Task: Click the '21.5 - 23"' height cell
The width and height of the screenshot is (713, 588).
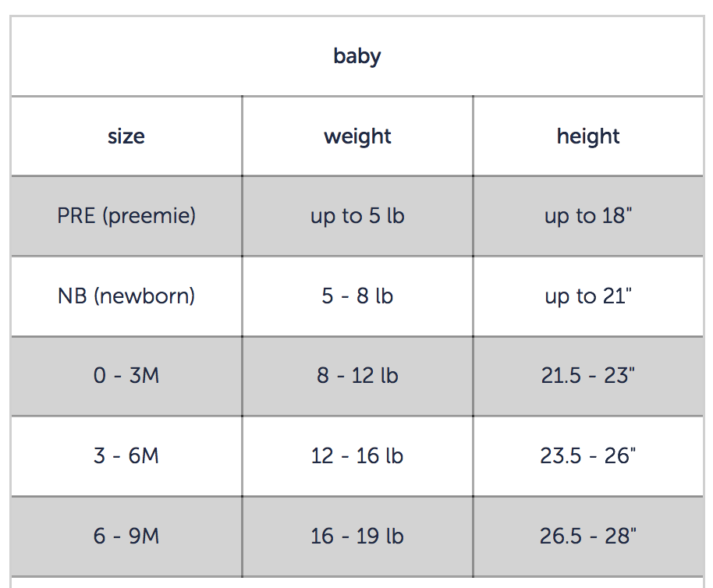Action: pos(588,376)
